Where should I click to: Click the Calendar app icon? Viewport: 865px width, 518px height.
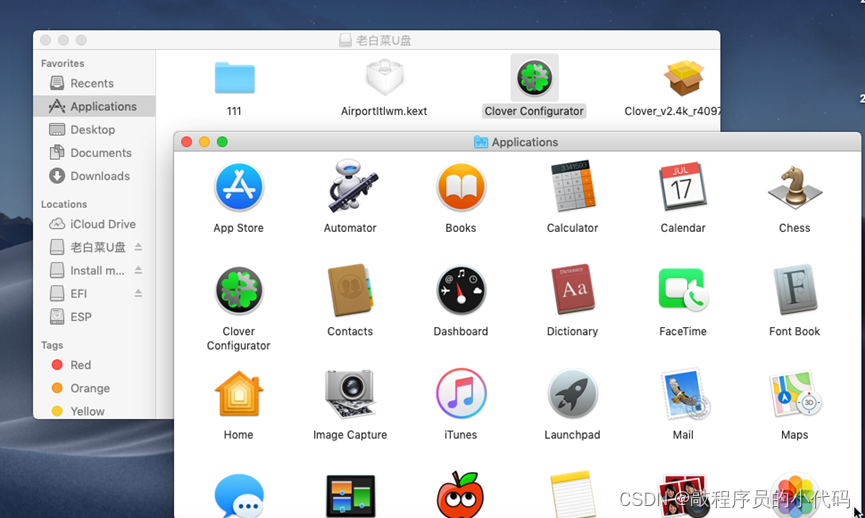(683, 186)
